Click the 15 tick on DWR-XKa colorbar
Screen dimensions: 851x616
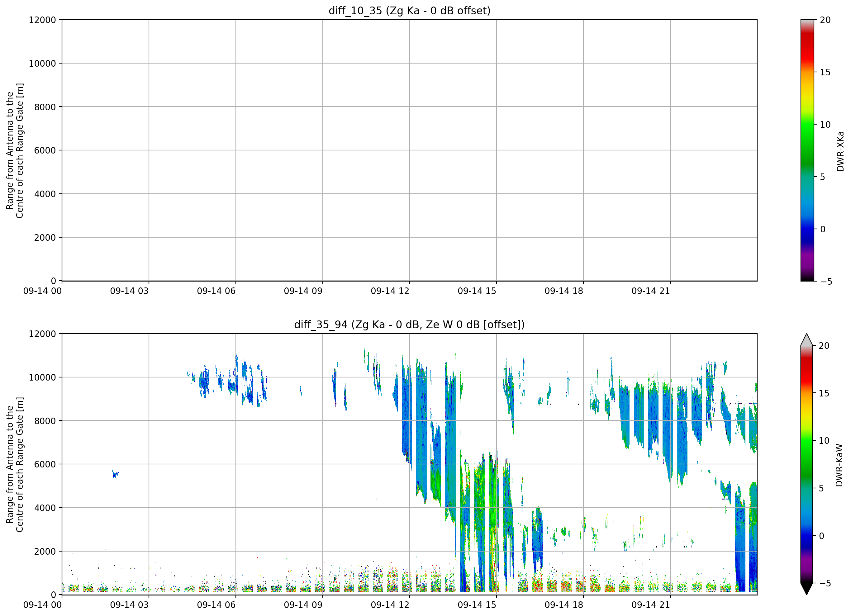tap(825, 72)
